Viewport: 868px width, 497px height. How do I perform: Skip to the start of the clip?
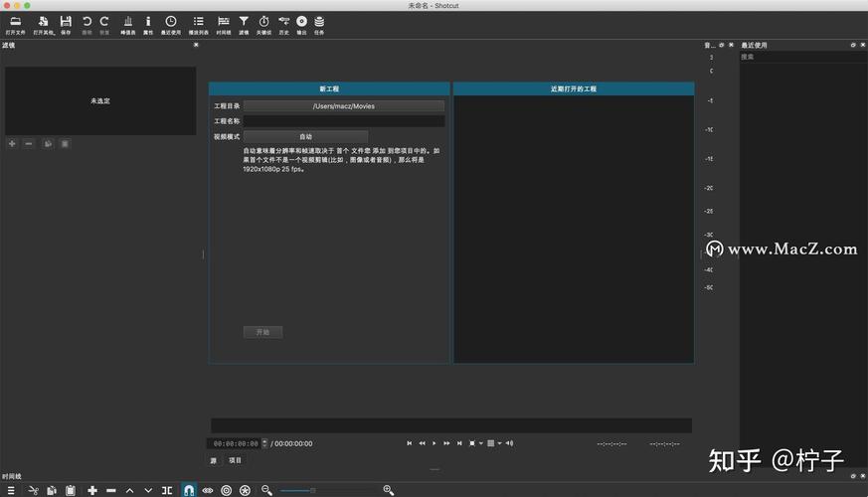point(409,443)
